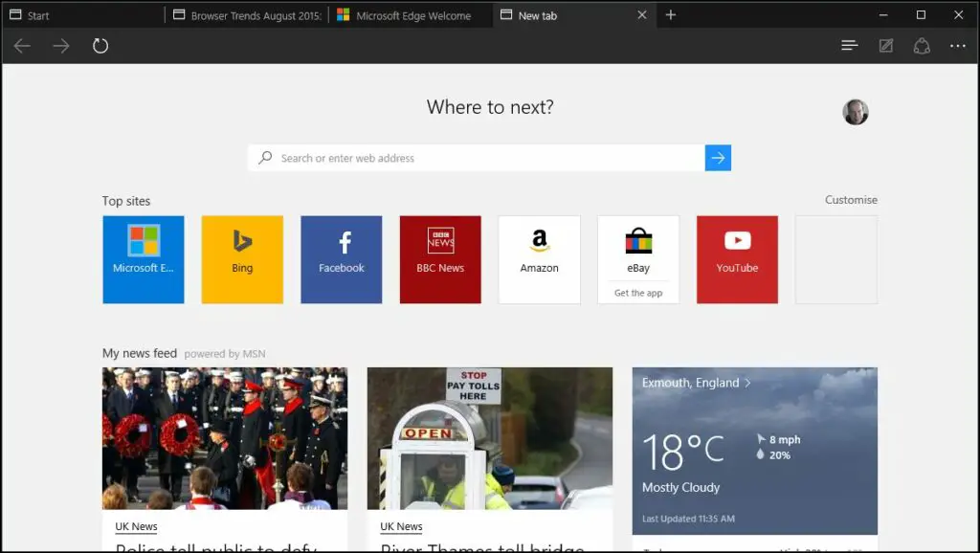
Task: Minimize the Edge window
Action: coord(883,15)
